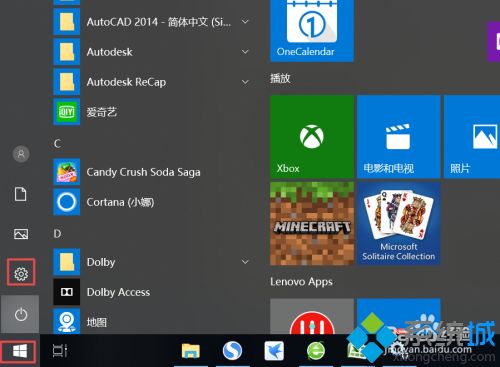Launch the Minecraft tile
This screenshot has height=367, width=500.
coord(312,224)
